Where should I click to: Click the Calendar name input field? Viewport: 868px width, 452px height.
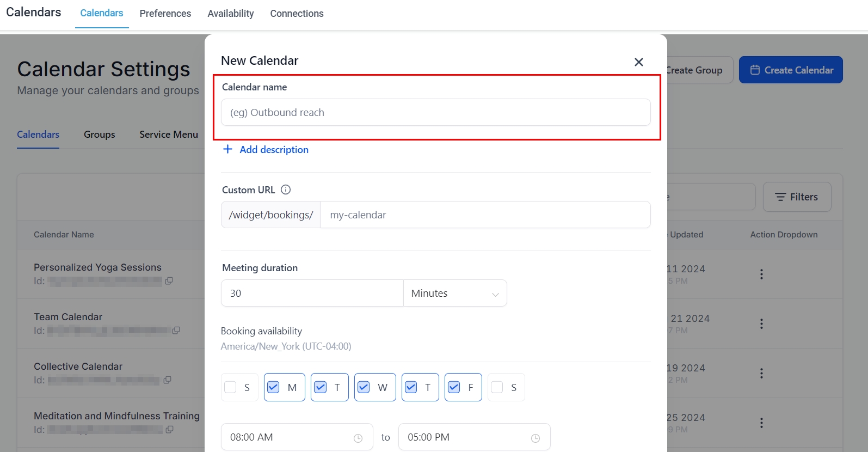[x=435, y=112]
